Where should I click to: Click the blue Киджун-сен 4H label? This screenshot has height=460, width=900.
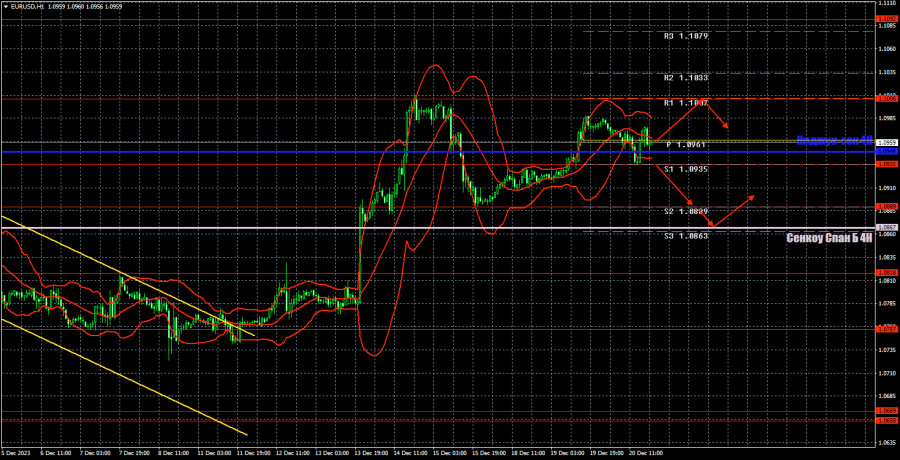[x=835, y=140]
